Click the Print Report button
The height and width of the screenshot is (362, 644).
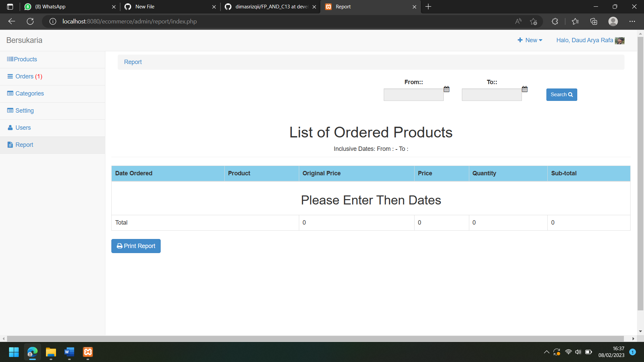coord(136,246)
